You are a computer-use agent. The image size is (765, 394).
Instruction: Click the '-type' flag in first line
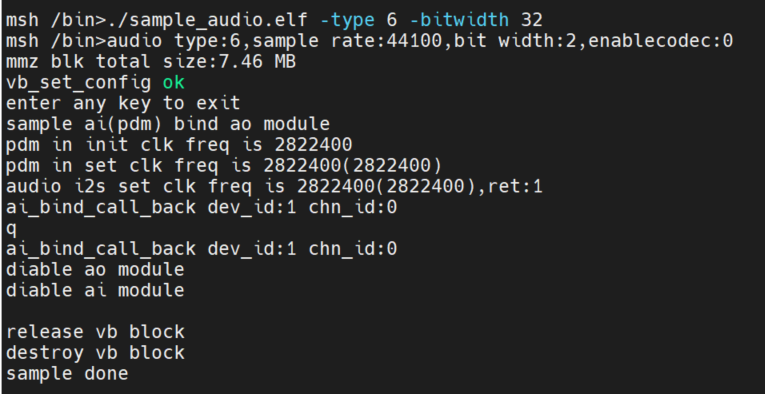click(347, 20)
